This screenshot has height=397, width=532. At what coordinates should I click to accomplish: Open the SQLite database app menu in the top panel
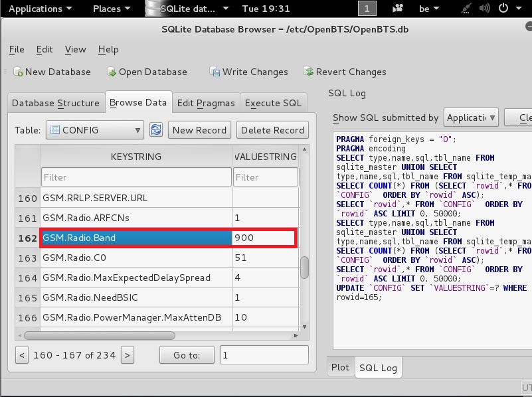point(189,9)
